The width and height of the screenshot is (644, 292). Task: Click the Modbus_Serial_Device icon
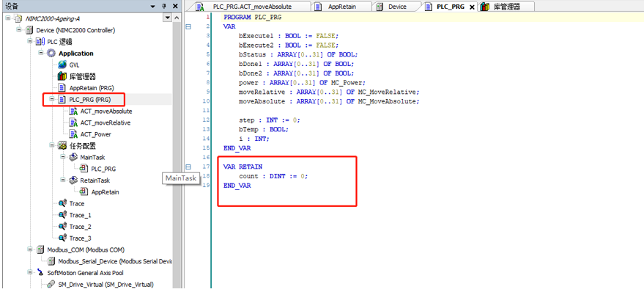51,261
